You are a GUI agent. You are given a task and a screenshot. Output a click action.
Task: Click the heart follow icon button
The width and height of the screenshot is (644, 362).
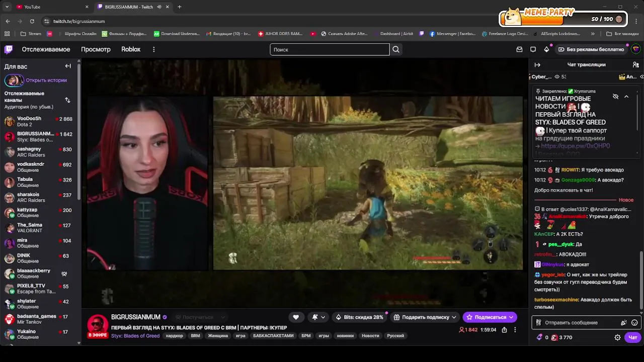[296, 317]
